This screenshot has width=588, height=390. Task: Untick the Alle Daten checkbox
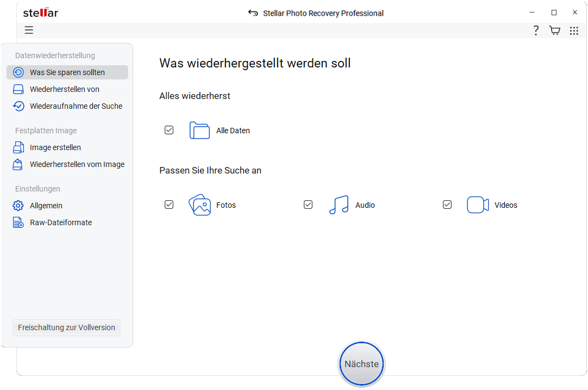(169, 130)
